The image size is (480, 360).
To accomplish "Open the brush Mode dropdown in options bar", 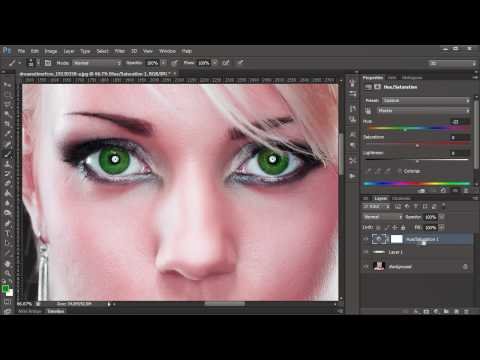I will [x=97, y=63].
